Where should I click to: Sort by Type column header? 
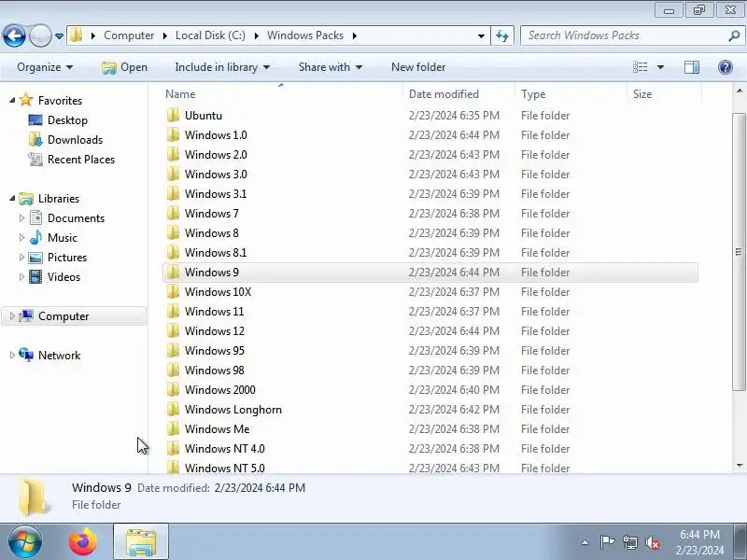click(x=571, y=94)
